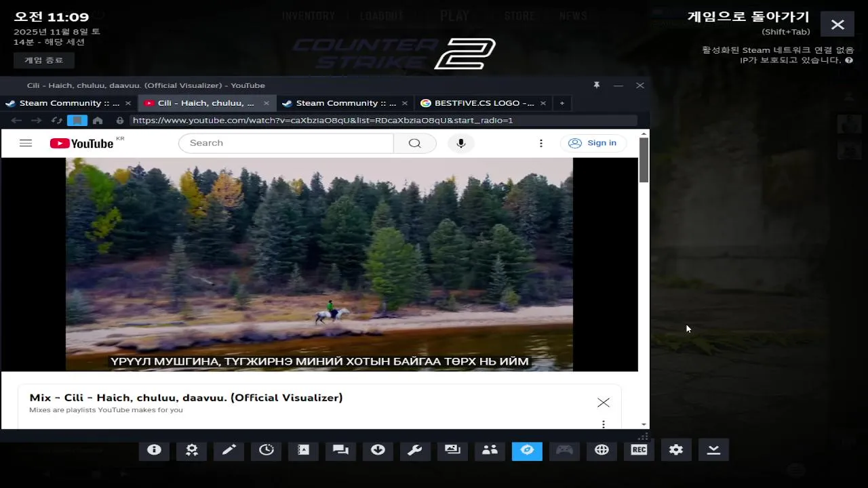The width and height of the screenshot is (868, 488).
Task: Open the game info icon in overlay toolbar
Action: [154, 450]
